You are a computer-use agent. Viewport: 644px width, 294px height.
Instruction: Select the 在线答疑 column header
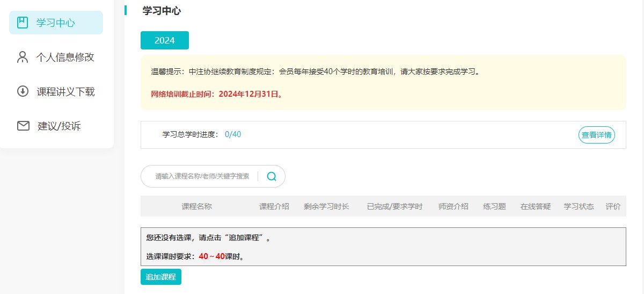535,206
